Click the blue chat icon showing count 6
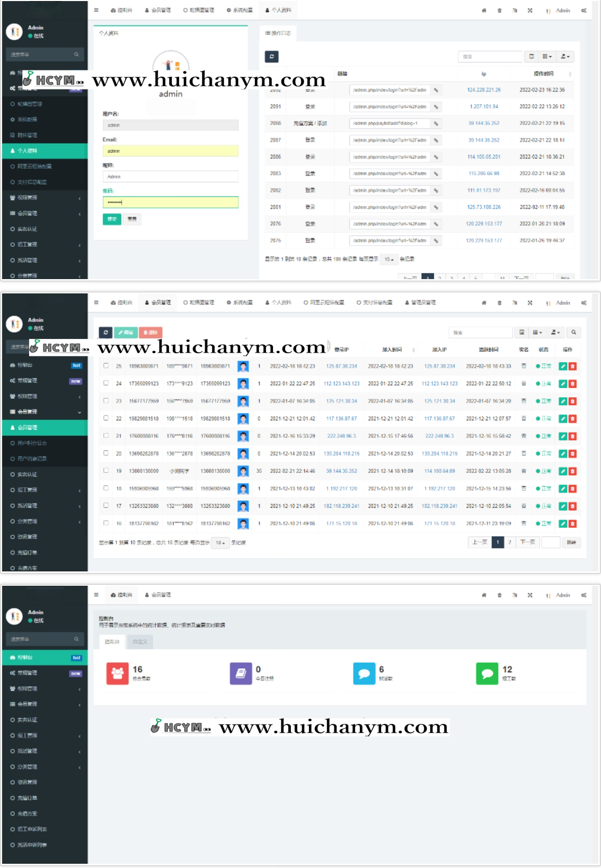601x868 pixels. pos(364,674)
